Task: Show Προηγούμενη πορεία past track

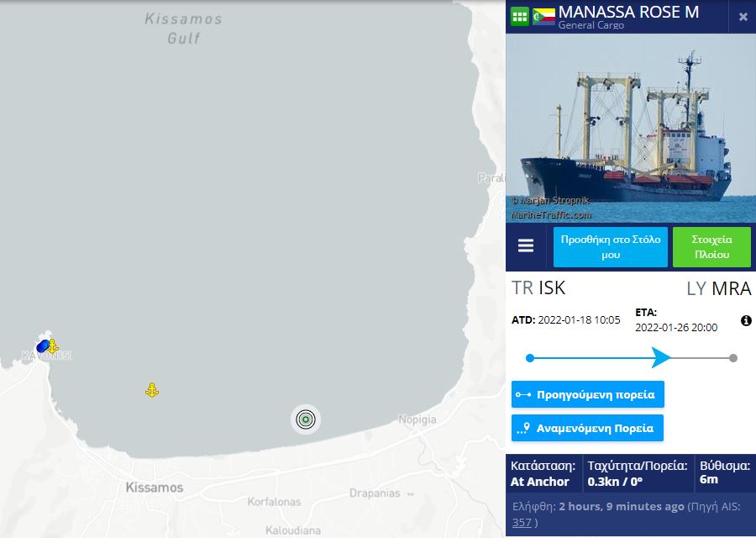Action: pos(588,394)
